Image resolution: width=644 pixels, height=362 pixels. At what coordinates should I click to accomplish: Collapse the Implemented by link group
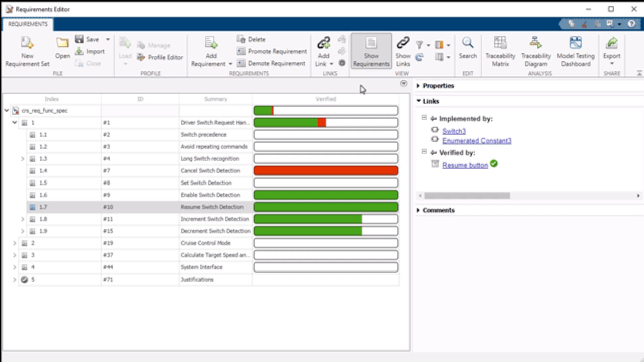(424, 118)
